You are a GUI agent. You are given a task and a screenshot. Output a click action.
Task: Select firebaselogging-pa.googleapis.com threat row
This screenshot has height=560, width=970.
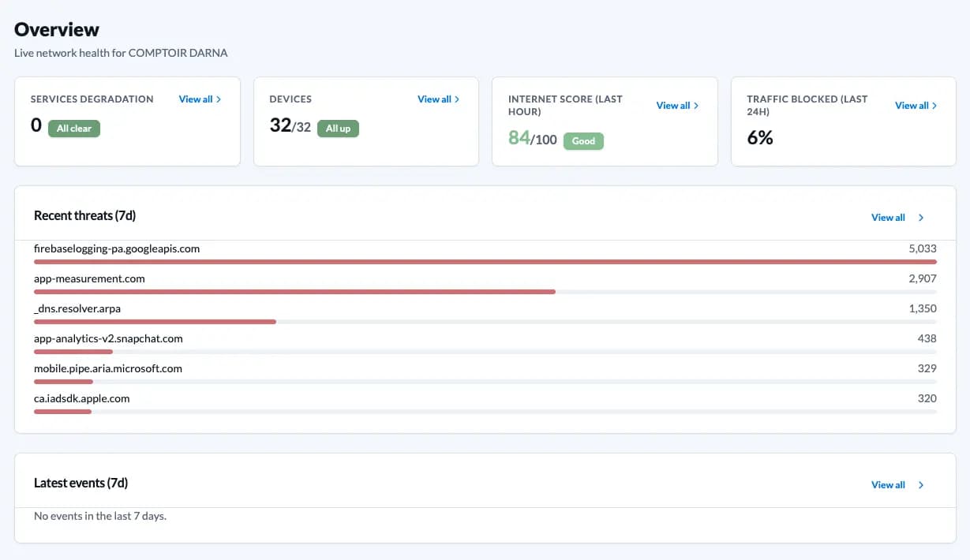485,254
